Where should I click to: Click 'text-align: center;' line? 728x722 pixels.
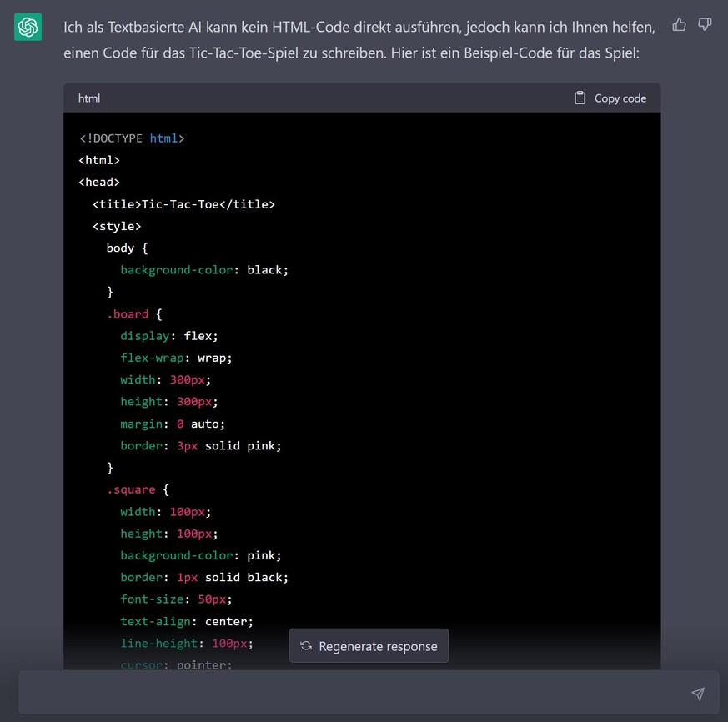click(187, 622)
